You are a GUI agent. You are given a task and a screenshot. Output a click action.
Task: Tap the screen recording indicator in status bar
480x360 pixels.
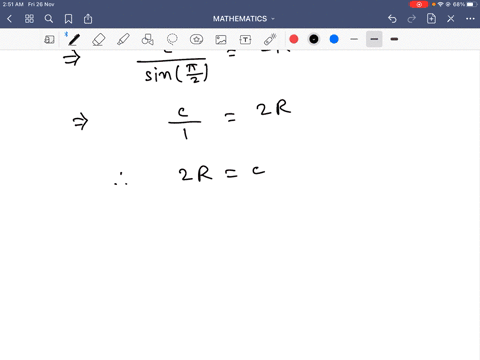coord(419,4)
